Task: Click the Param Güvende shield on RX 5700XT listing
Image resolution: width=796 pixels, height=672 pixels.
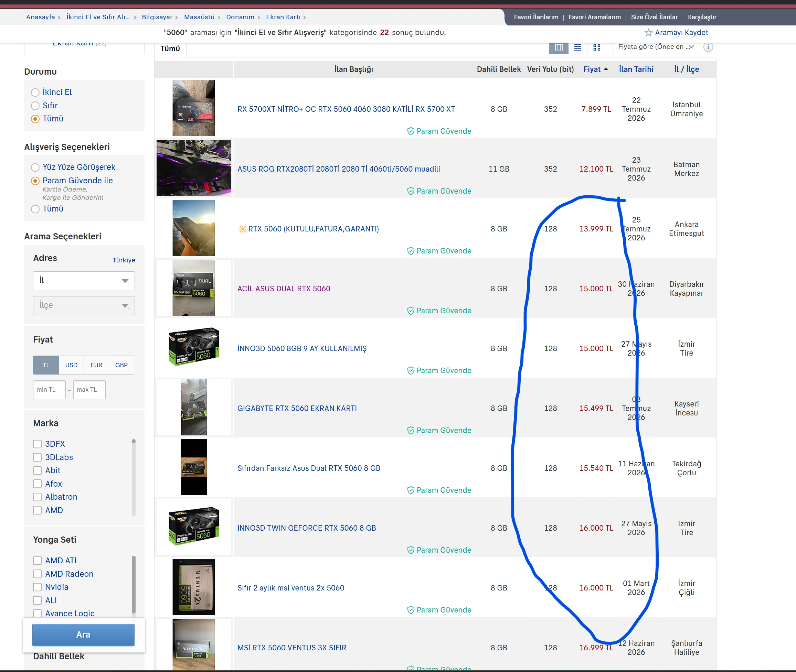Action: [411, 131]
